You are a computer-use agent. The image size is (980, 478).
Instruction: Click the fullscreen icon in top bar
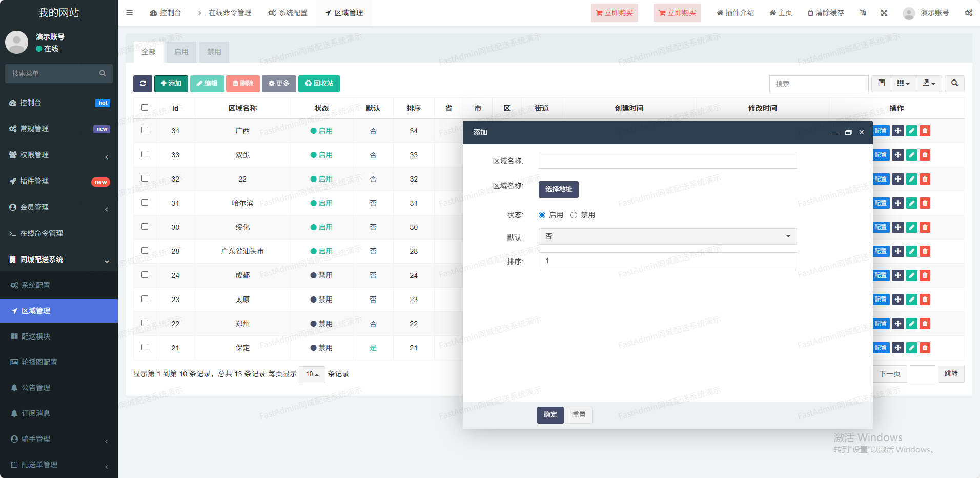pyautogui.click(x=884, y=13)
